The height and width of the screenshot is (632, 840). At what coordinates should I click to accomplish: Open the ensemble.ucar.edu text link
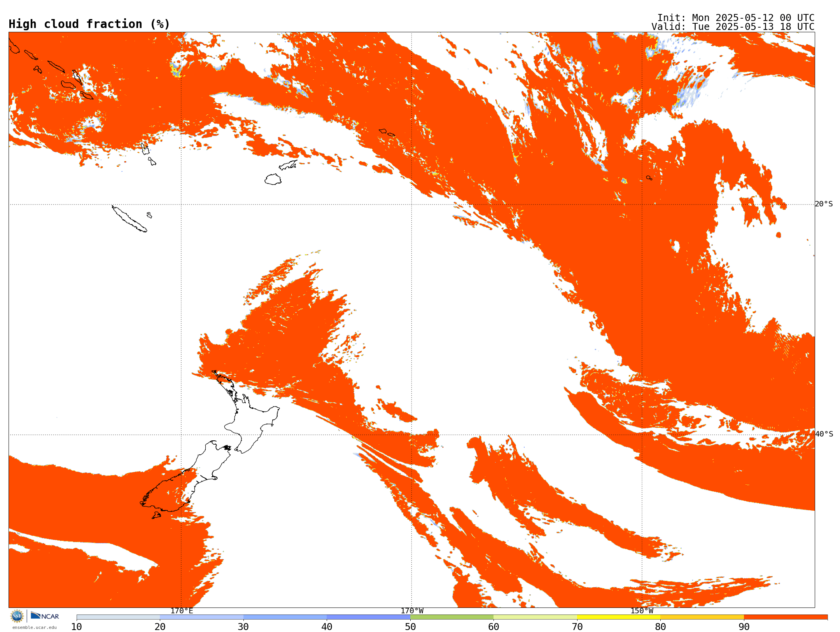click(35, 627)
